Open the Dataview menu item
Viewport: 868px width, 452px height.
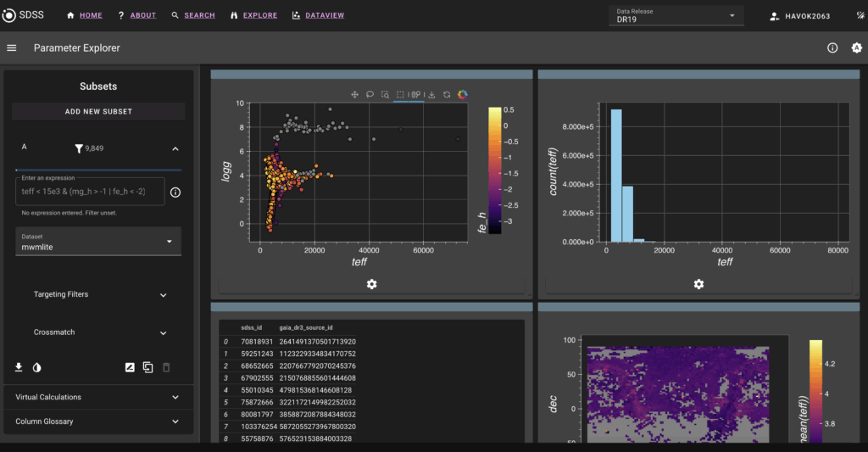[x=320, y=16]
